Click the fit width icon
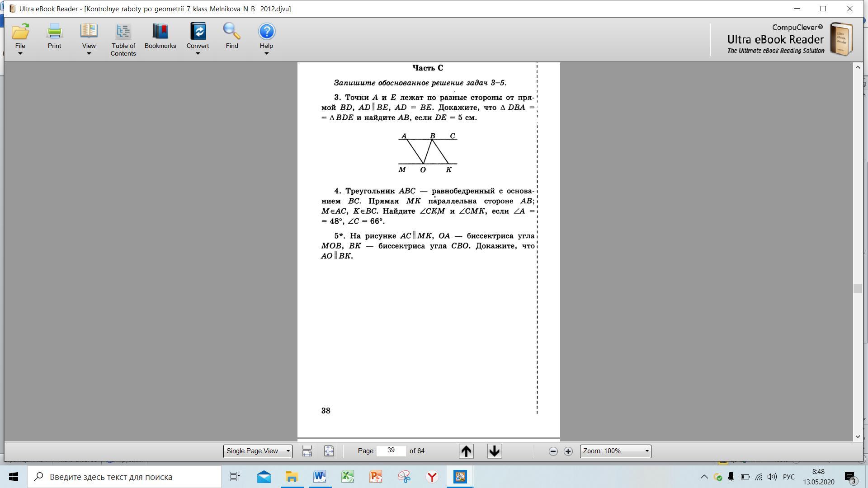This screenshot has width=868, height=488. coord(307,451)
